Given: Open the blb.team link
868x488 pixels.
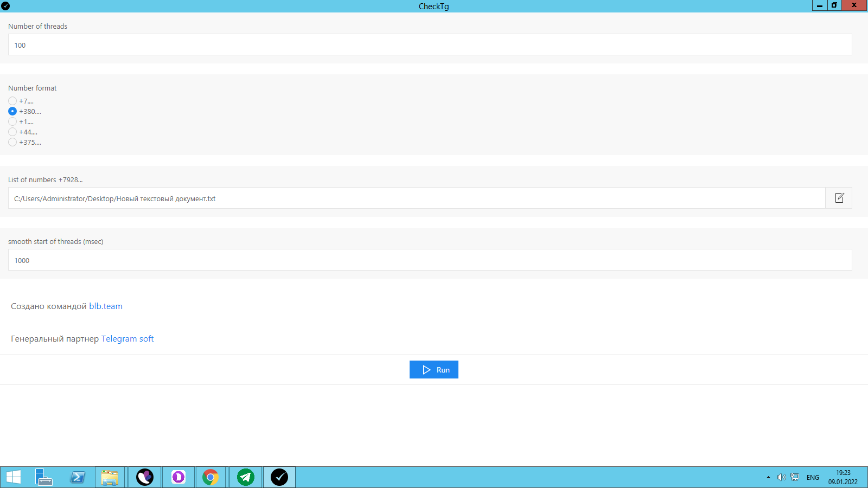Looking at the screenshot, I should click(106, 306).
